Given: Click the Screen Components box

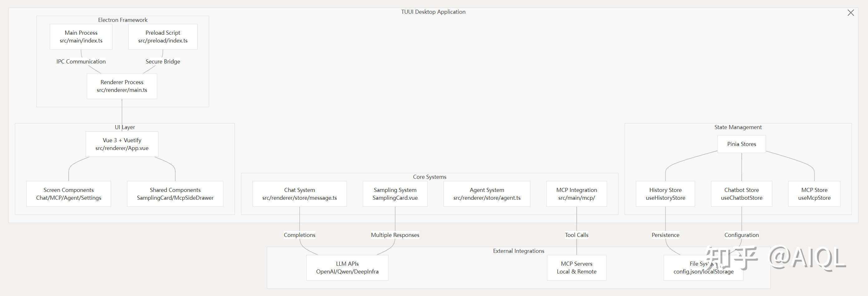Looking at the screenshot, I should pos(69,194).
